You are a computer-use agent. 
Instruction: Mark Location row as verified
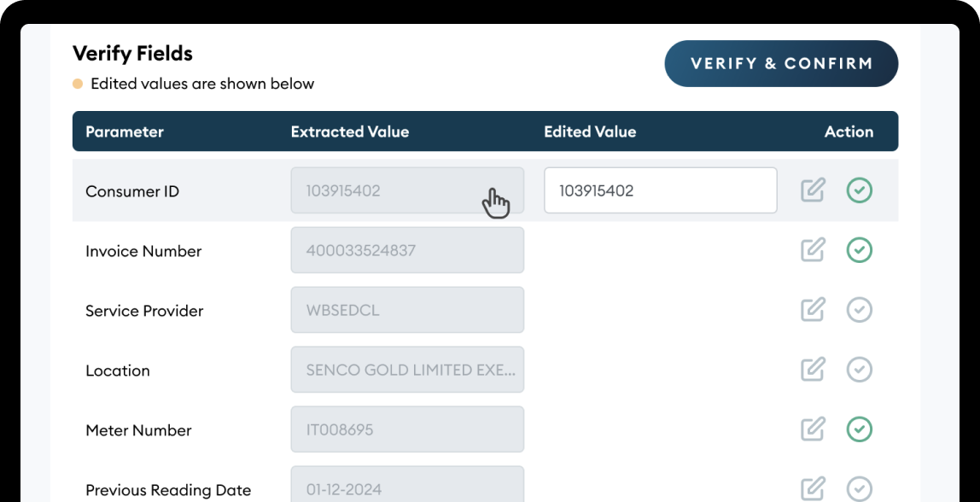click(x=859, y=370)
